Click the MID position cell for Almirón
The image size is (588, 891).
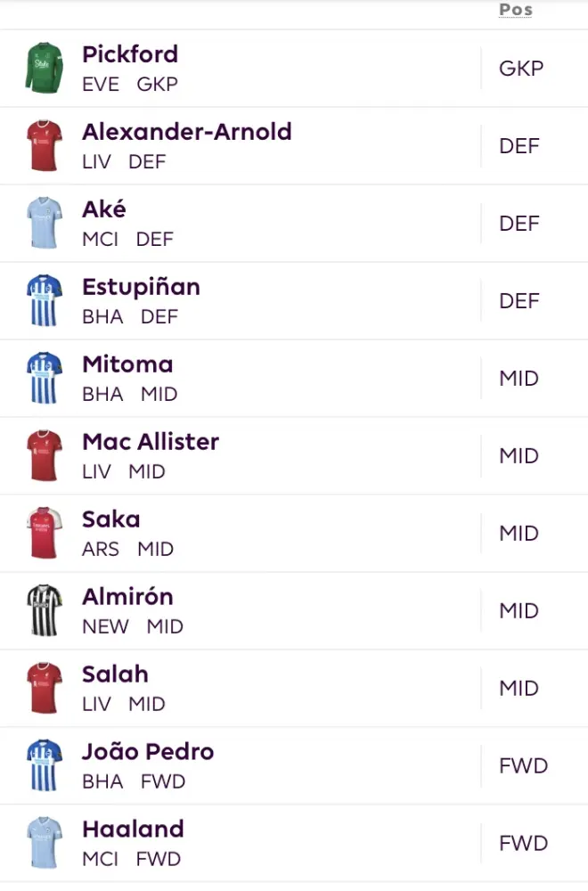tap(519, 611)
